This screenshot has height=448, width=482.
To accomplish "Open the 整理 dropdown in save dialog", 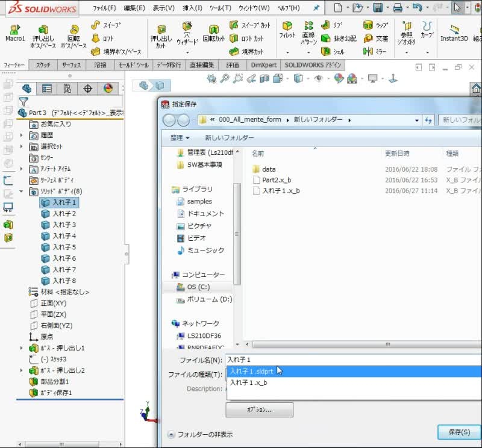I will 180,138.
